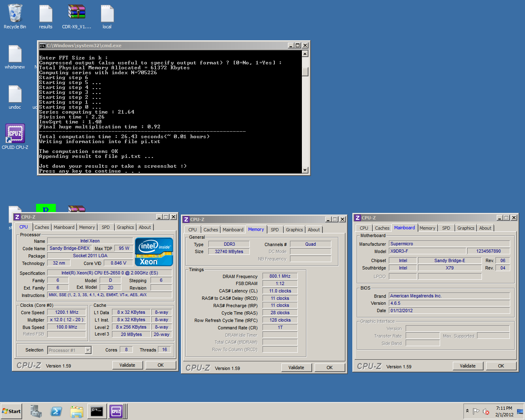Click Level 3 cache value 20 MBytes

[x=131, y=334]
